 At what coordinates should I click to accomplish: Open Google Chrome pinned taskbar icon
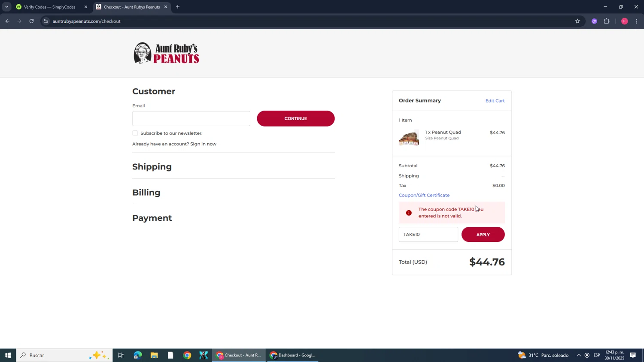(x=187, y=355)
